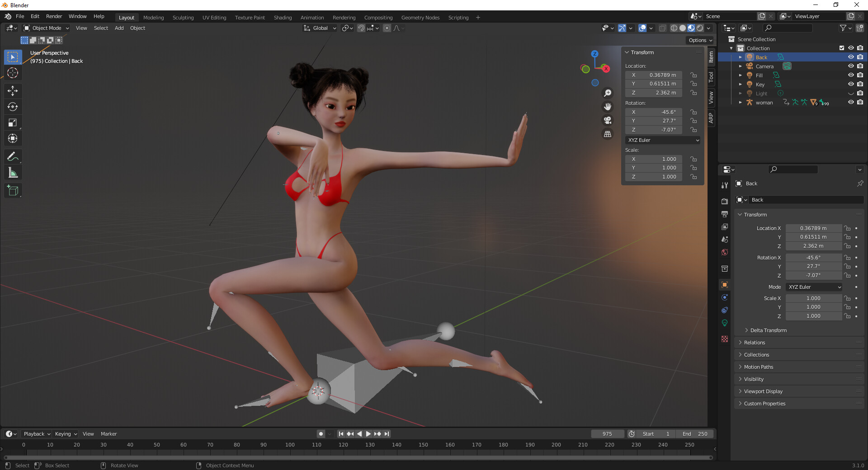Expand the Back object in the outliner
This screenshot has width=868, height=470.
[x=740, y=57]
